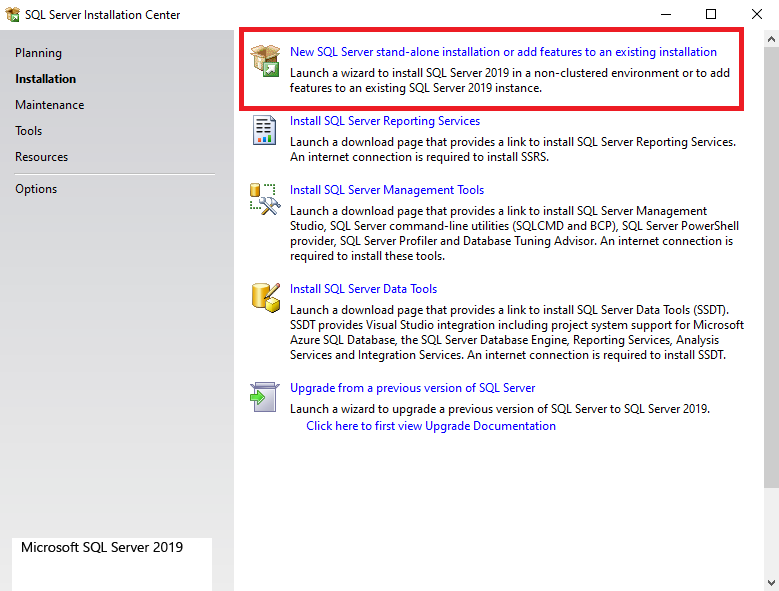Viewport: 779px width, 591px height.
Task: Start Upgrade from a previous version link
Action: [412, 387]
